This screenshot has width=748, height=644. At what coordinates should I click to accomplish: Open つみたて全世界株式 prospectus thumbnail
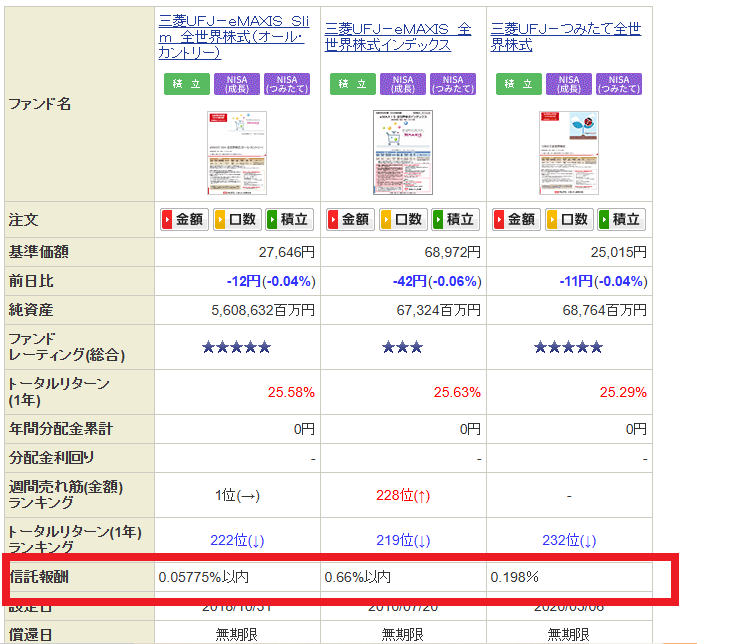(569, 153)
